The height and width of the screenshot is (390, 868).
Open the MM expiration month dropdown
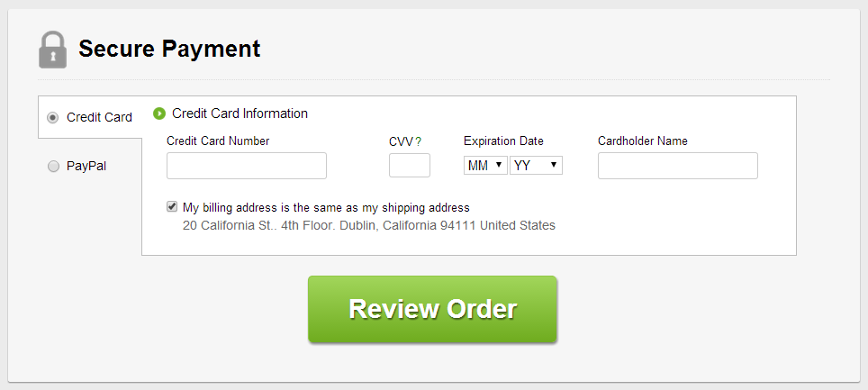click(485, 165)
